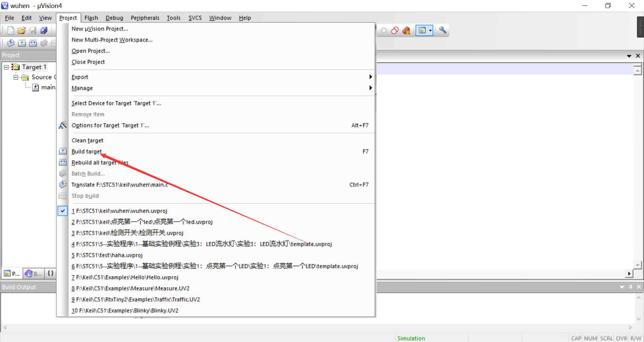Click the Save floppy disk icon

[x=33, y=31]
